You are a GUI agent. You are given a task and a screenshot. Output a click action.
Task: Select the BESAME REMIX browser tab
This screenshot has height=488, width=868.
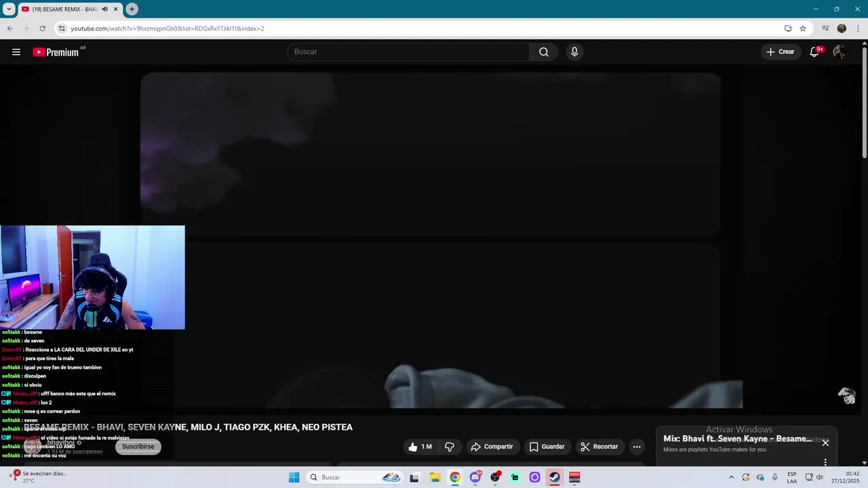point(64,9)
